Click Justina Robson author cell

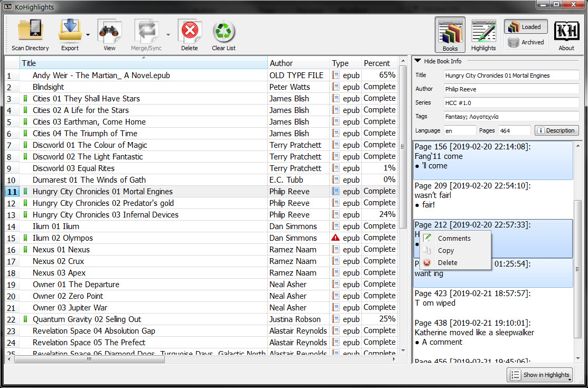pos(298,319)
